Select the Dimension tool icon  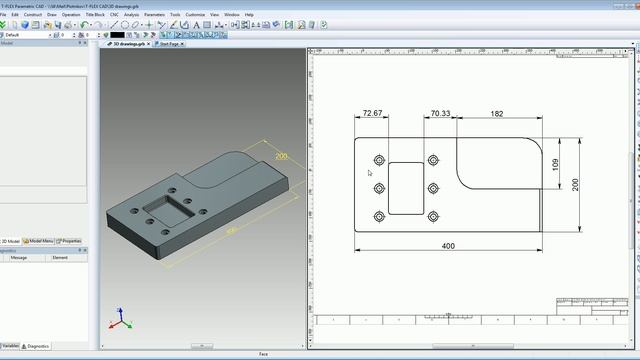click(x=219, y=25)
